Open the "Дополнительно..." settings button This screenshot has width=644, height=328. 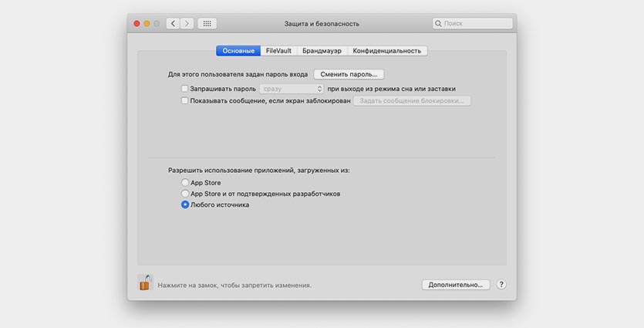coord(456,285)
